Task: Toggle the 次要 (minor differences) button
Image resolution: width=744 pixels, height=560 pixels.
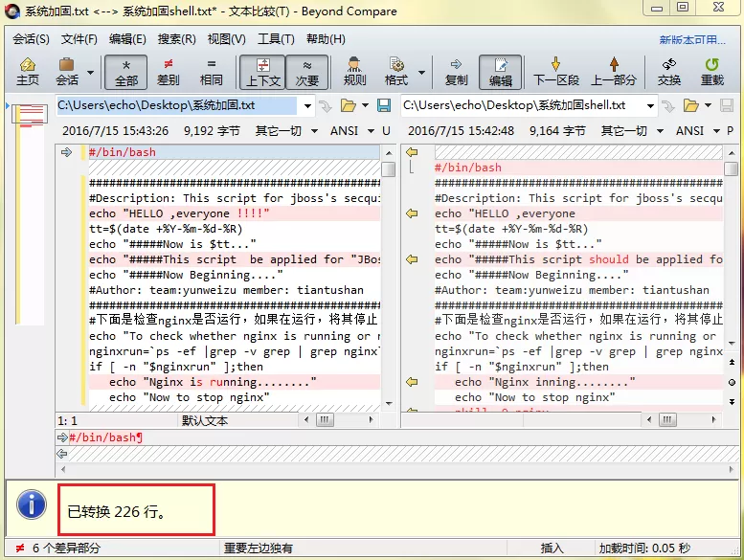Action: click(x=307, y=73)
